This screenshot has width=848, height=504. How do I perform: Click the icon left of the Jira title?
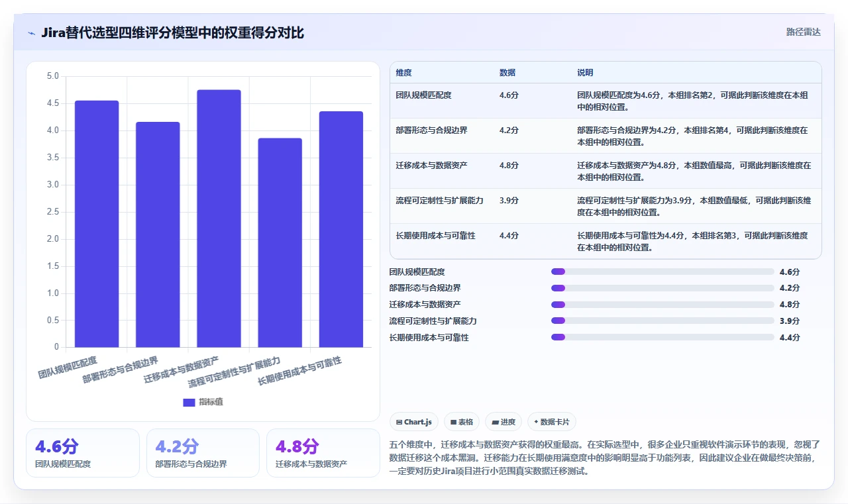[x=31, y=33]
